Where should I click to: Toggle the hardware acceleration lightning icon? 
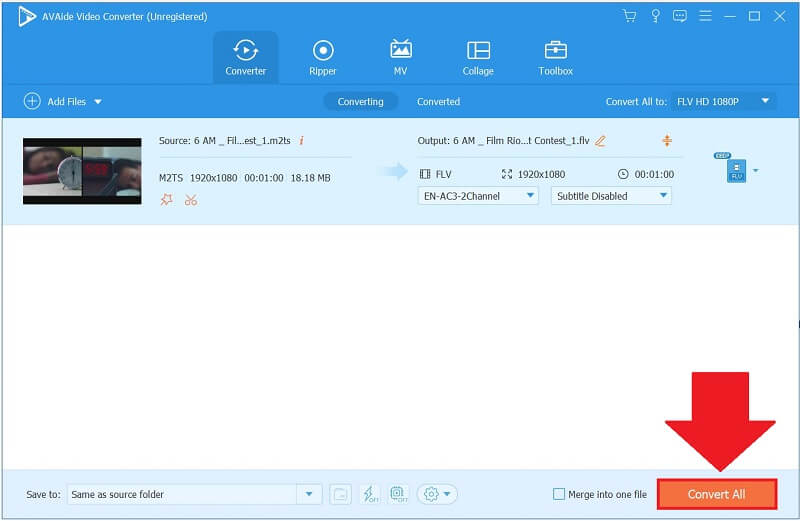pyautogui.click(x=369, y=494)
